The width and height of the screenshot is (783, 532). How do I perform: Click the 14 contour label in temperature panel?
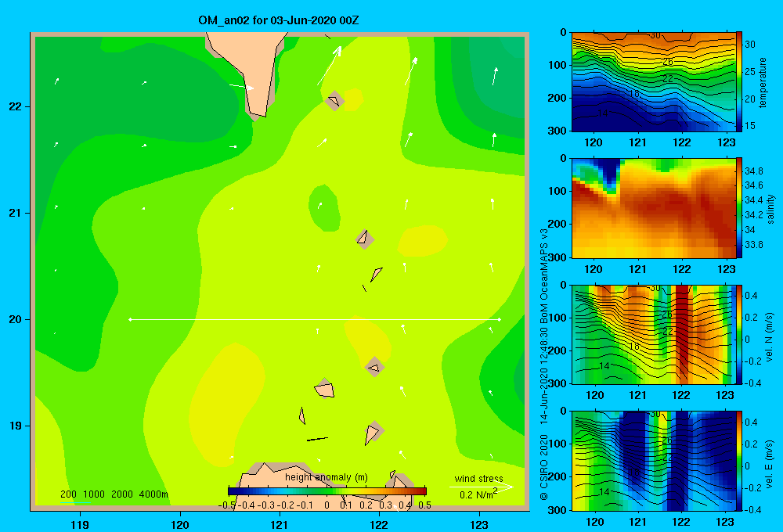click(603, 113)
